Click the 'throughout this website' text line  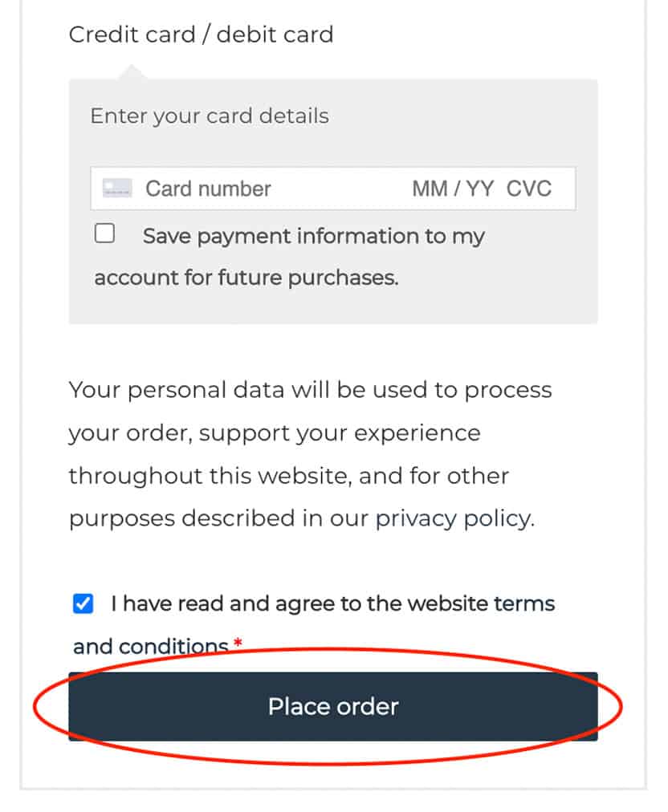(x=289, y=476)
